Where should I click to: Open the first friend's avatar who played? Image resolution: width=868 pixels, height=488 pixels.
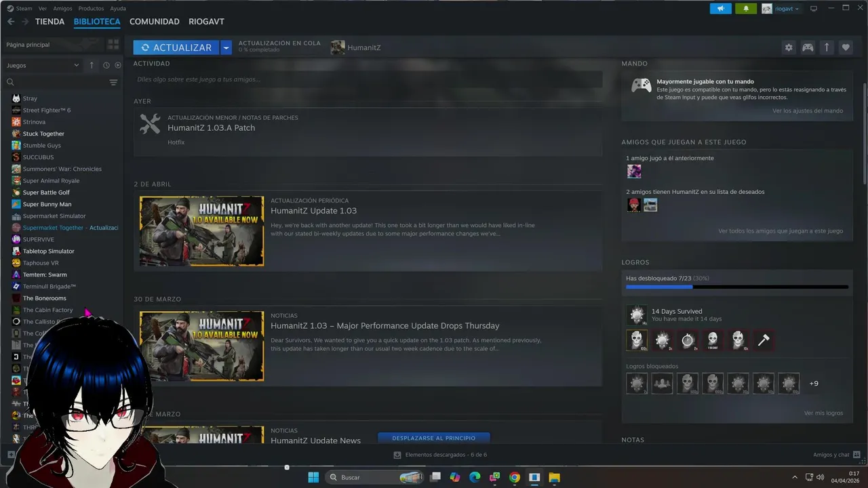coord(634,171)
